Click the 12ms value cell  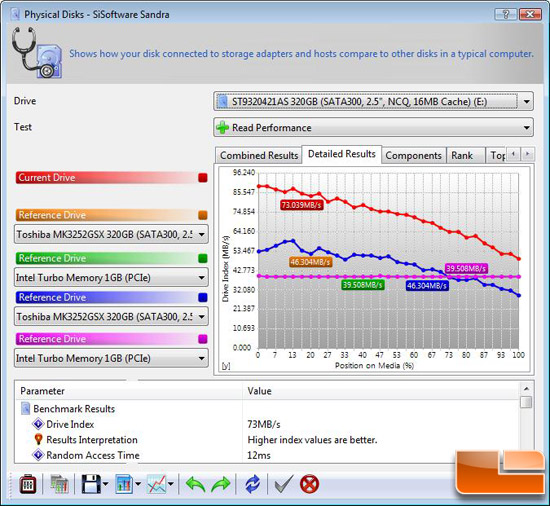click(x=259, y=455)
